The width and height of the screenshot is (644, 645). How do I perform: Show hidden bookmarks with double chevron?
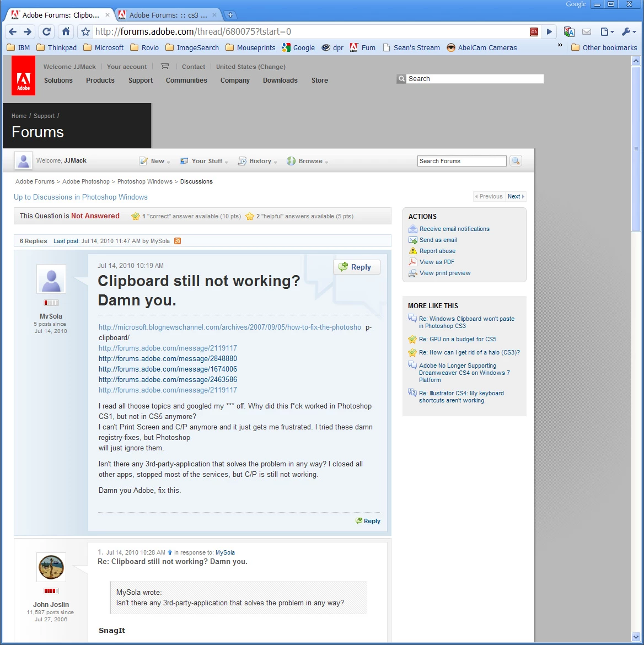560,45
